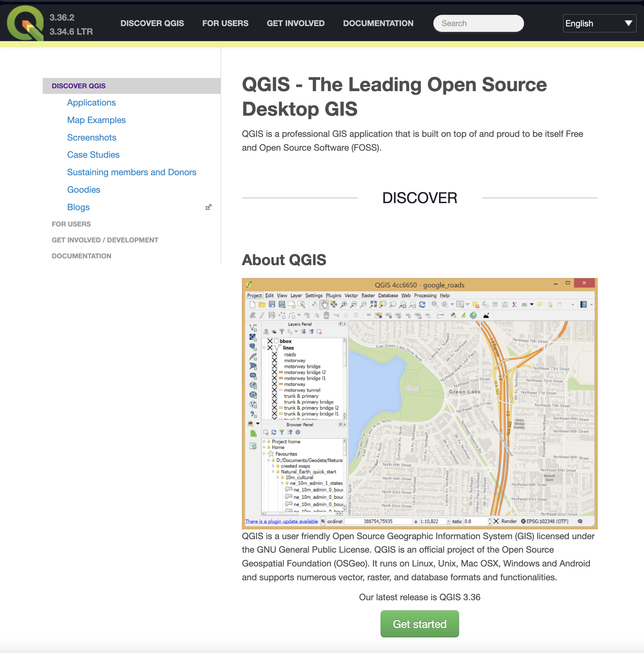Expand DOCUMENTATION in the sidebar

[81, 256]
